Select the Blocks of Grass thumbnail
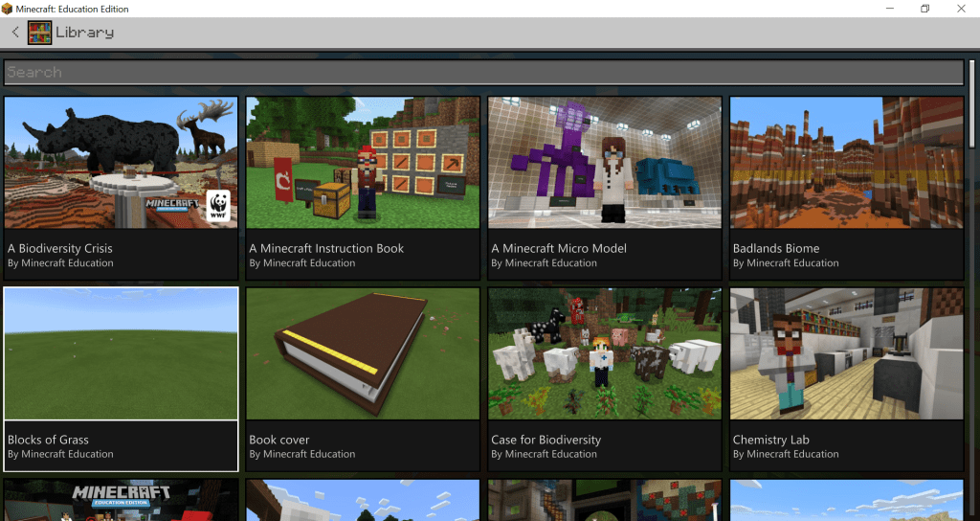Screen dimensions: 980x521 121,353
